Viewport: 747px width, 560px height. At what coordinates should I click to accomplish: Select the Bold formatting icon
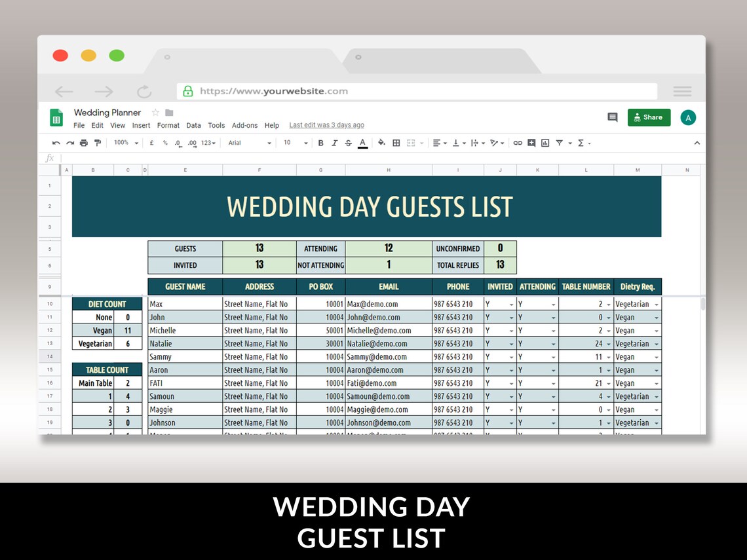click(x=320, y=143)
